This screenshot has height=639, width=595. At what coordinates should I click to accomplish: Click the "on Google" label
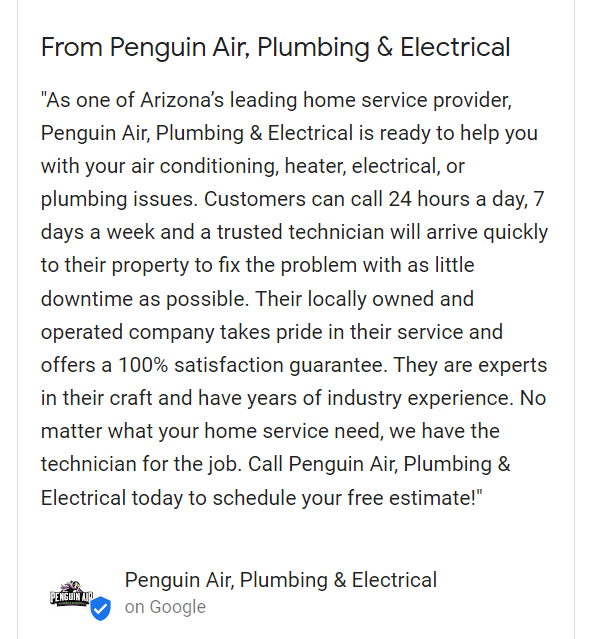click(x=165, y=607)
